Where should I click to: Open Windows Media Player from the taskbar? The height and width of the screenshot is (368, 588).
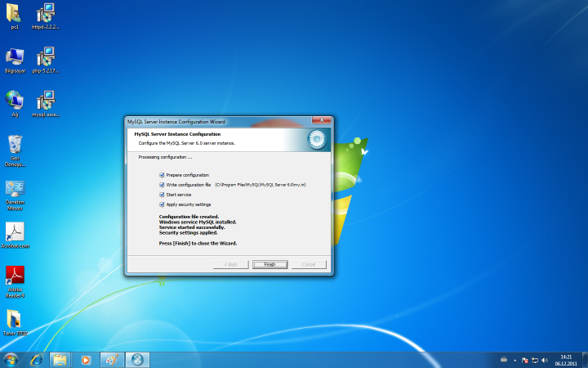tap(86, 360)
